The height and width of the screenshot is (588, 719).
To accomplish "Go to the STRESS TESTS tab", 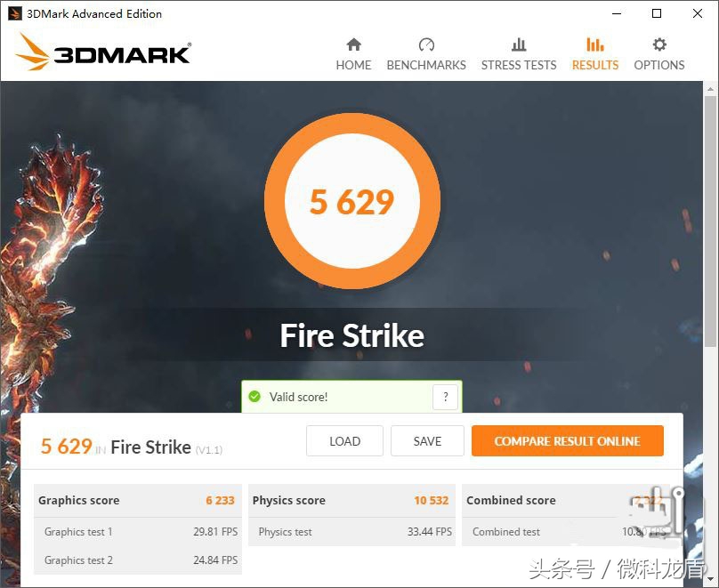I will [x=519, y=65].
